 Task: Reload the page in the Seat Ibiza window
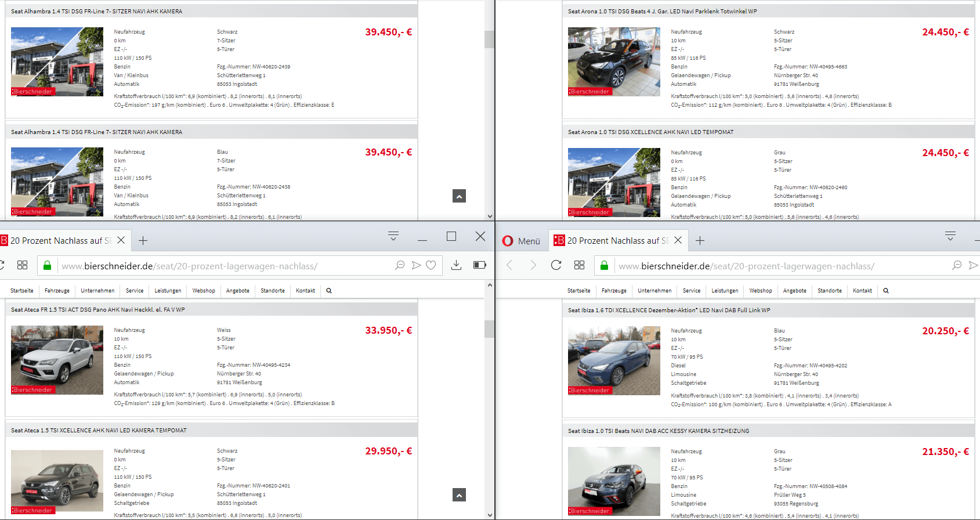click(x=556, y=265)
